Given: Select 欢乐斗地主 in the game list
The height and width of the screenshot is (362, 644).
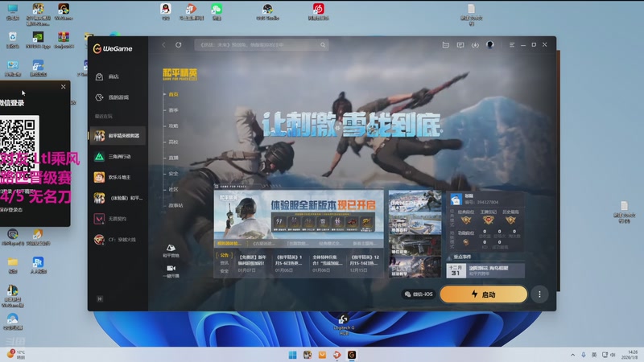Looking at the screenshot, I should point(118,177).
